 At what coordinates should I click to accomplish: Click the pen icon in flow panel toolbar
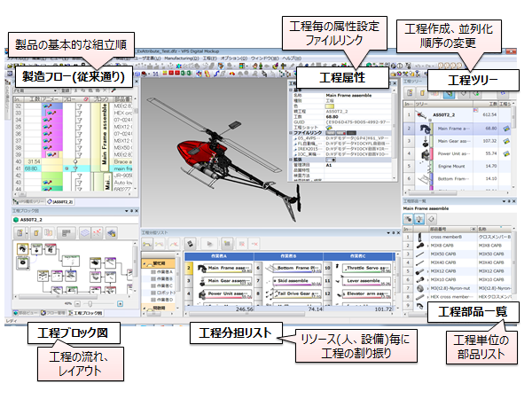(114, 90)
